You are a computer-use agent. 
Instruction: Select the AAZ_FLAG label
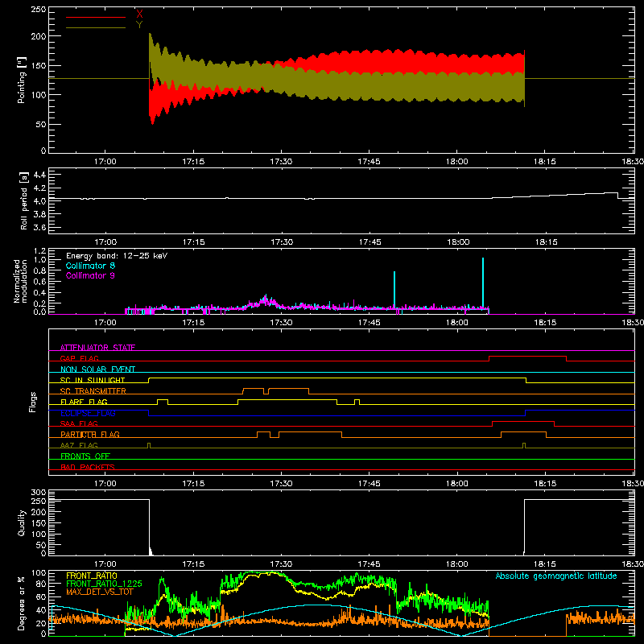coord(79,445)
